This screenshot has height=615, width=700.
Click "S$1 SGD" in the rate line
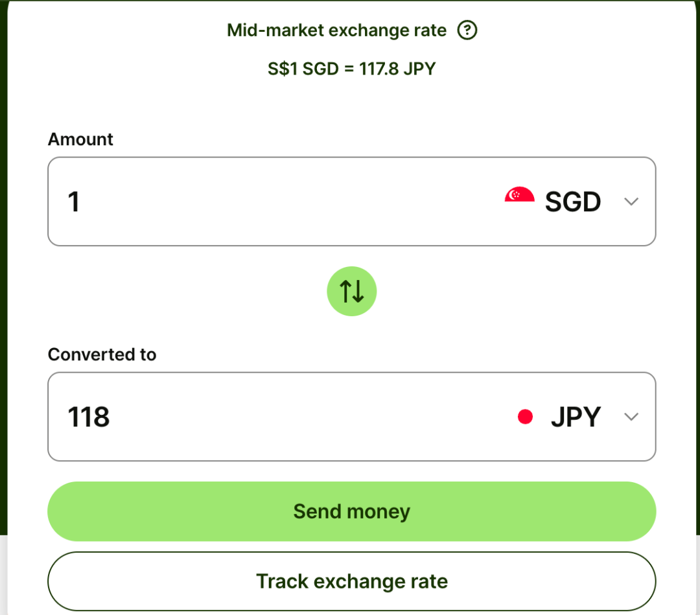[303, 69]
